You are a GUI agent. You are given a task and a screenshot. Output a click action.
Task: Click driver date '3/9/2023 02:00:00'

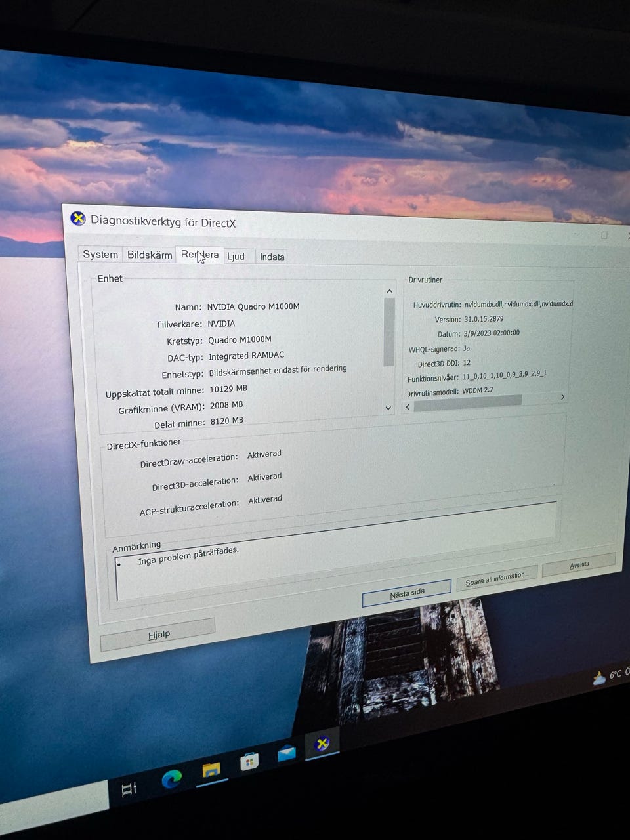[492, 333]
